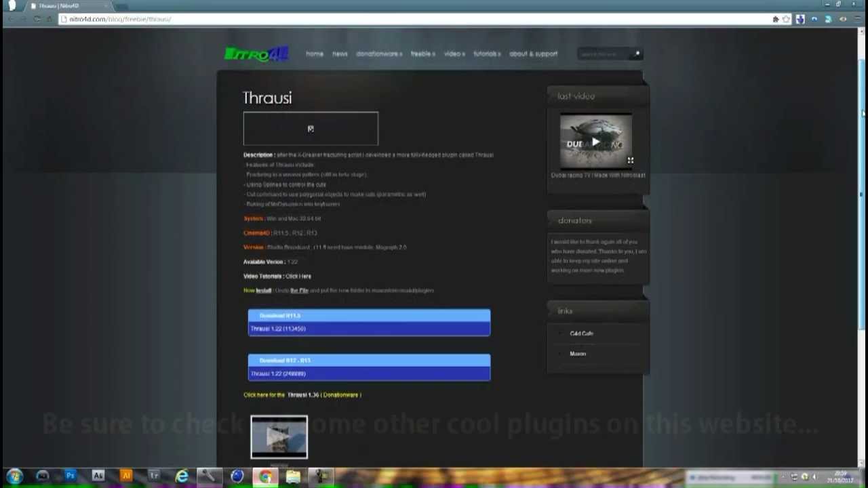
Task: Click the Video Tutorials Click Here link
Action: (x=298, y=276)
